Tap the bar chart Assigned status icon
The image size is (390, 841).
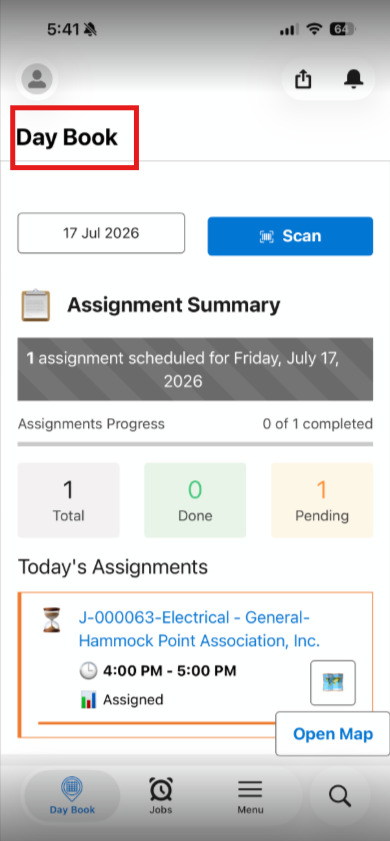(x=88, y=699)
